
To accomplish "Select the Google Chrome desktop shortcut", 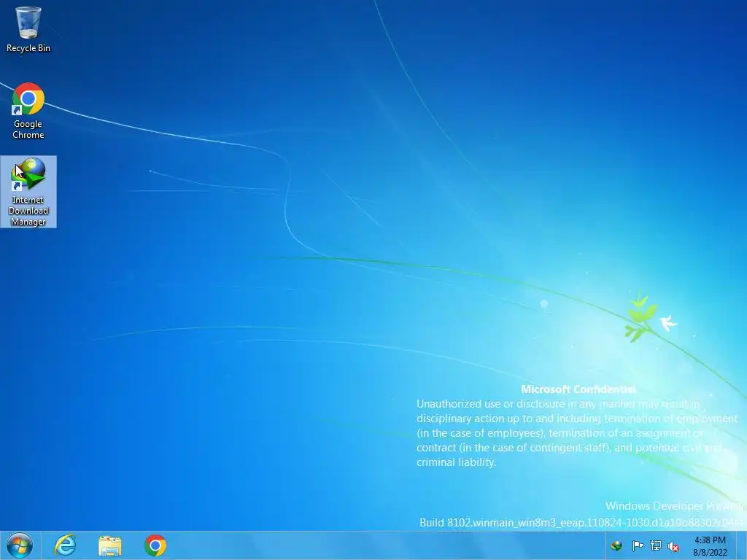I will 28,111.
